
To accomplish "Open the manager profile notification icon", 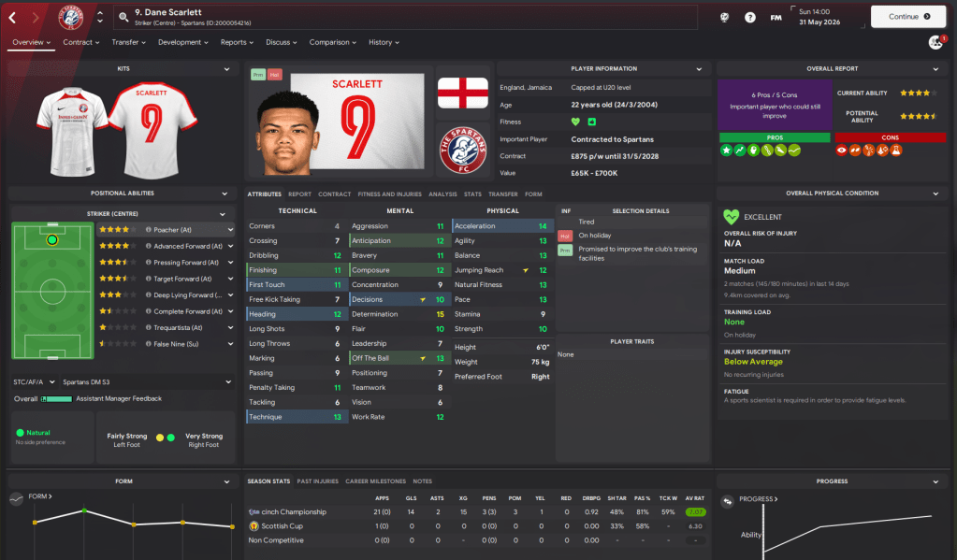I will click(936, 42).
